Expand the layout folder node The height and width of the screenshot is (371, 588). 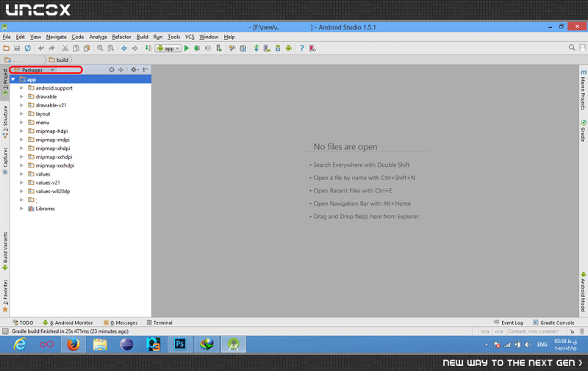coord(21,114)
